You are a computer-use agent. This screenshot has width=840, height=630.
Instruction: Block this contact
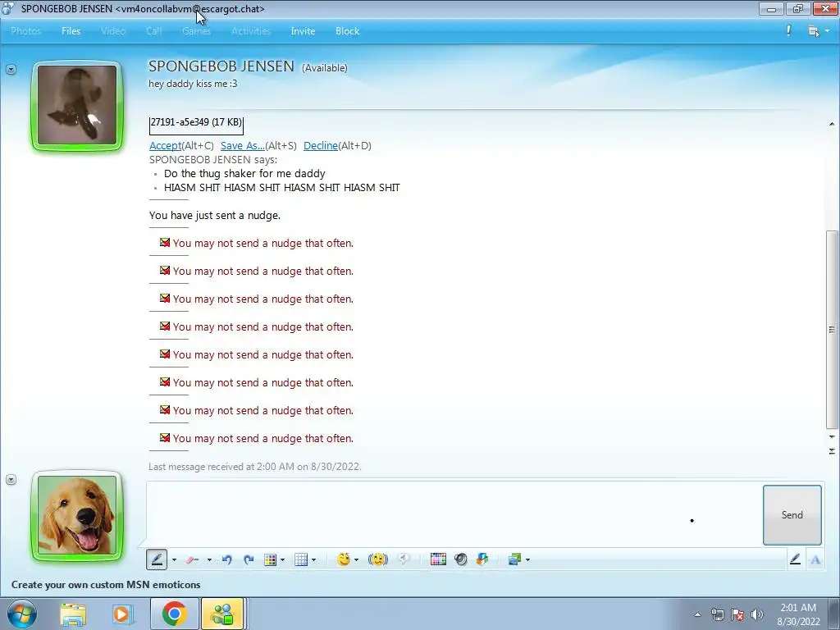pos(347,31)
